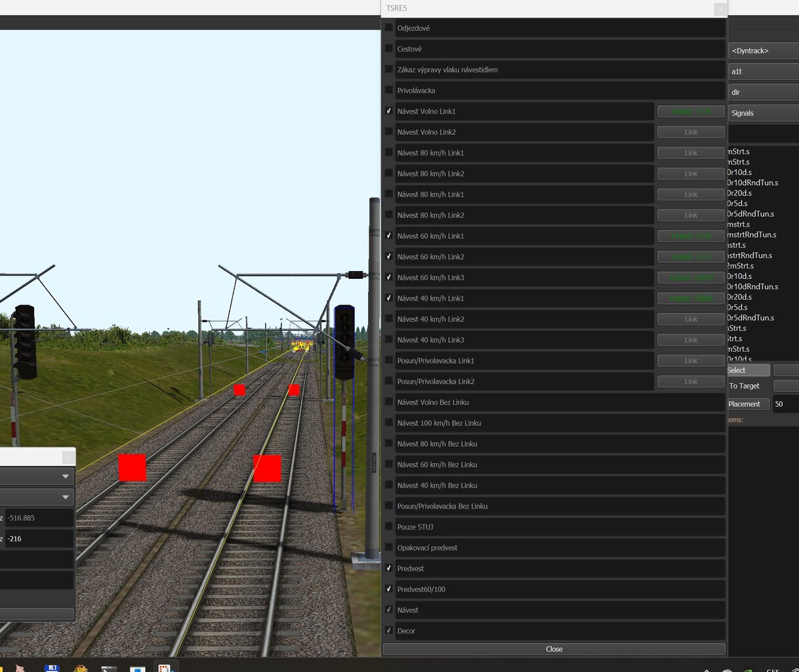Uncheck Návest Volno Link1
This screenshot has width=799, height=672.
389,111
